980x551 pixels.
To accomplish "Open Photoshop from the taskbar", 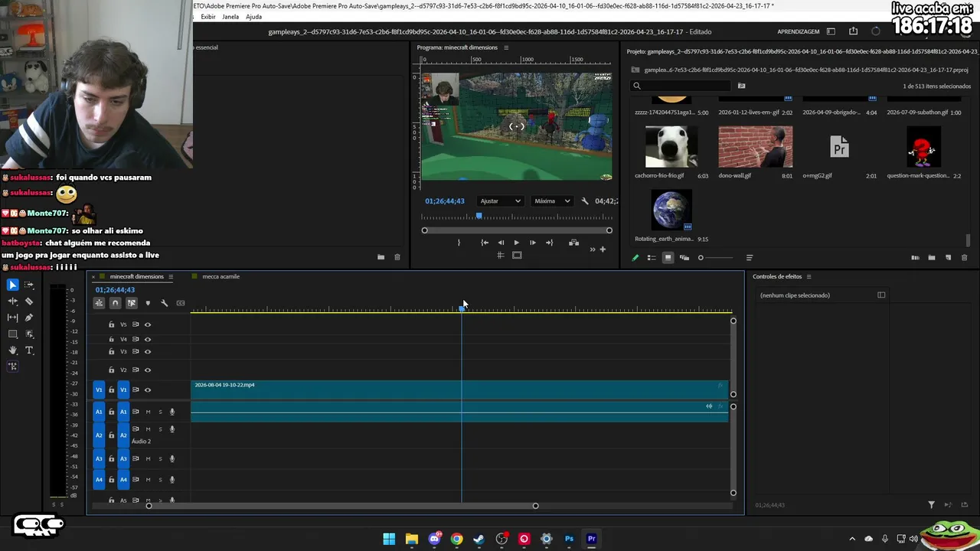I will pyautogui.click(x=569, y=539).
